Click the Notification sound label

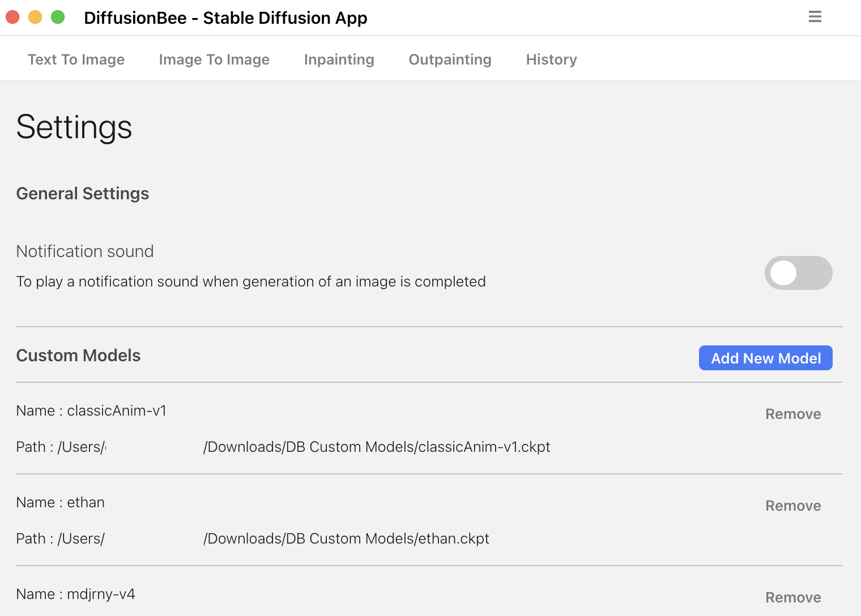[85, 251]
